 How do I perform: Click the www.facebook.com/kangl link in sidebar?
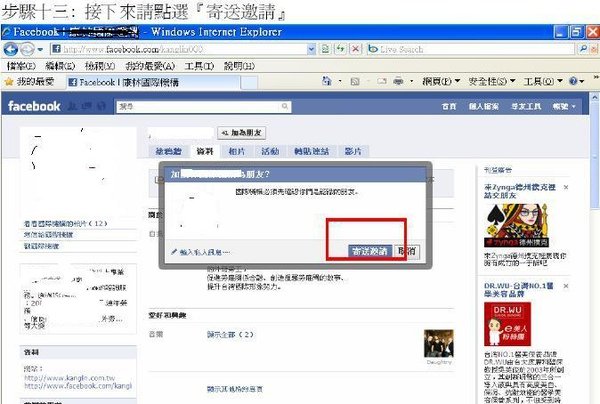click(78, 386)
